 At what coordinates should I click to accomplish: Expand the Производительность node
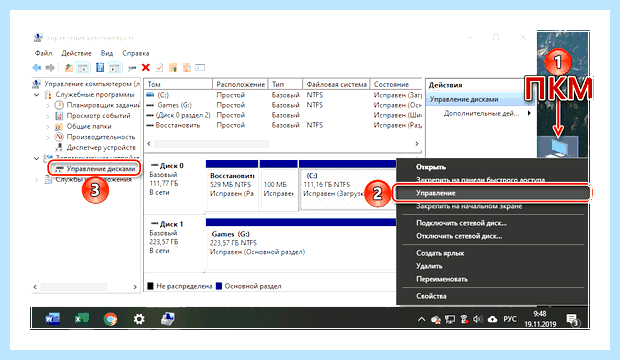47,137
